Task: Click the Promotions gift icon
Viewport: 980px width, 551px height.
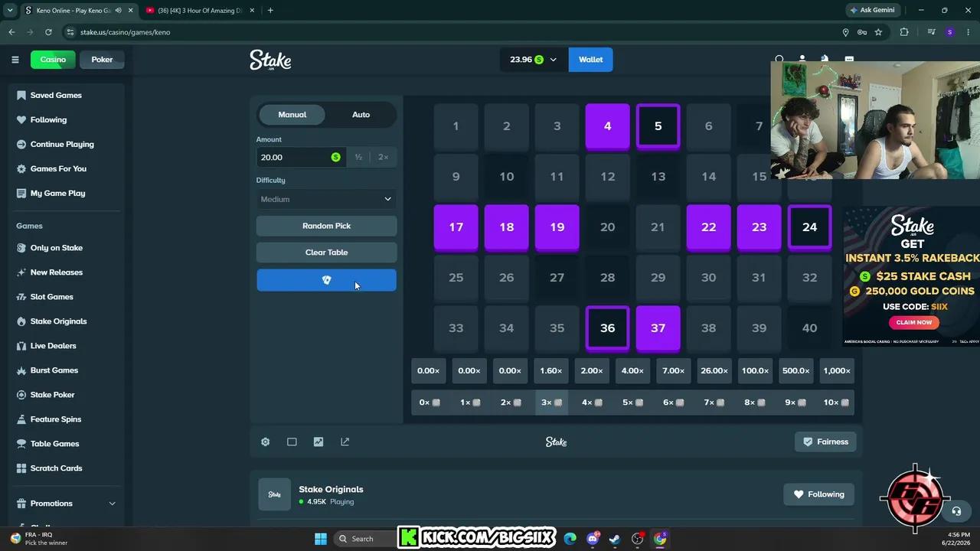Action: 21,504
